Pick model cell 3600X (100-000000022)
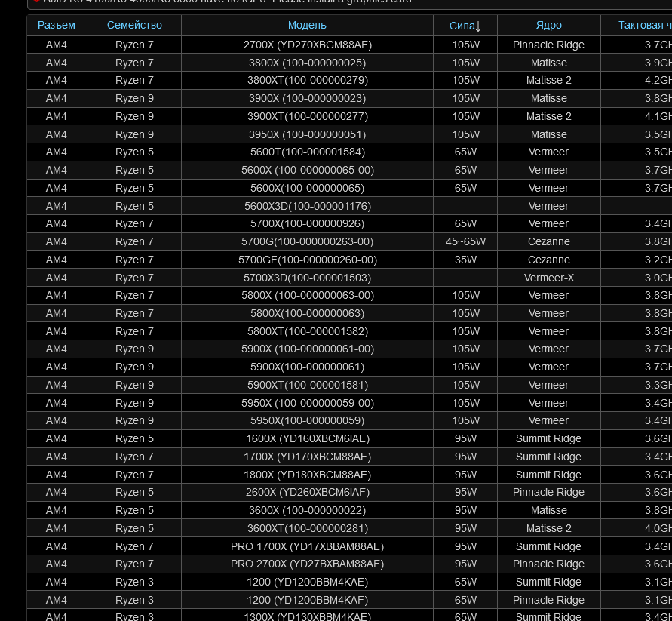 click(x=307, y=510)
